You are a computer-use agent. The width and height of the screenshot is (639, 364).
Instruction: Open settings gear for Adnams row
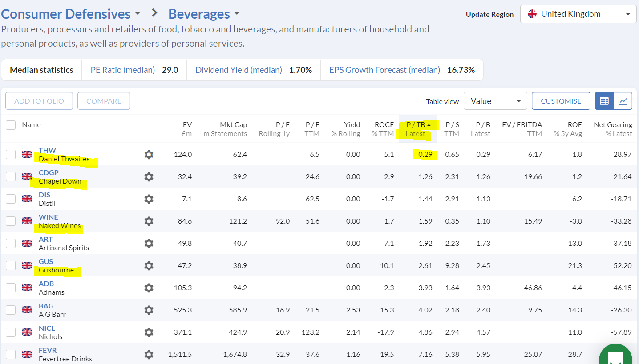click(x=149, y=288)
